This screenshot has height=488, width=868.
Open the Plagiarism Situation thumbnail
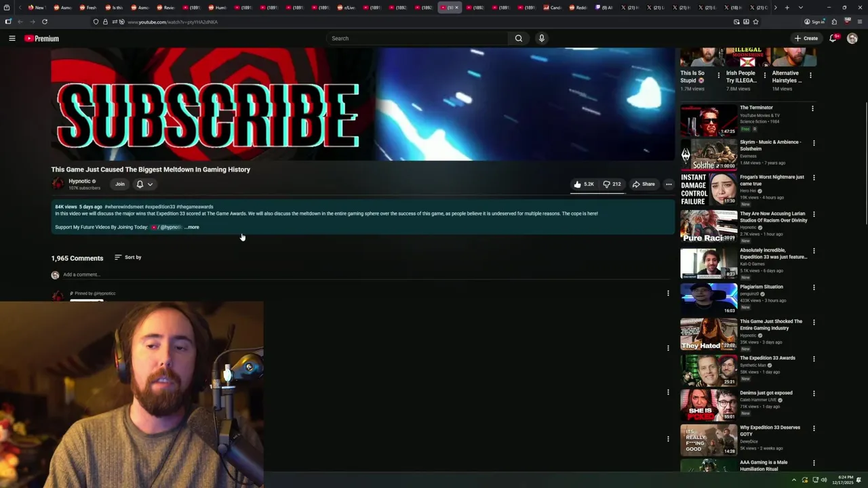(x=709, y=299)
